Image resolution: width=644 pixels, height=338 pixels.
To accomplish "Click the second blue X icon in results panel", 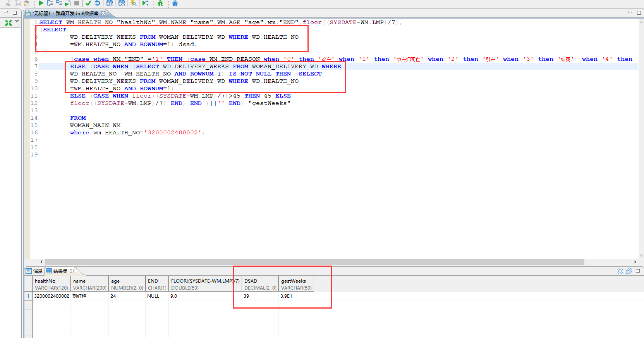I will pos(629,271).
